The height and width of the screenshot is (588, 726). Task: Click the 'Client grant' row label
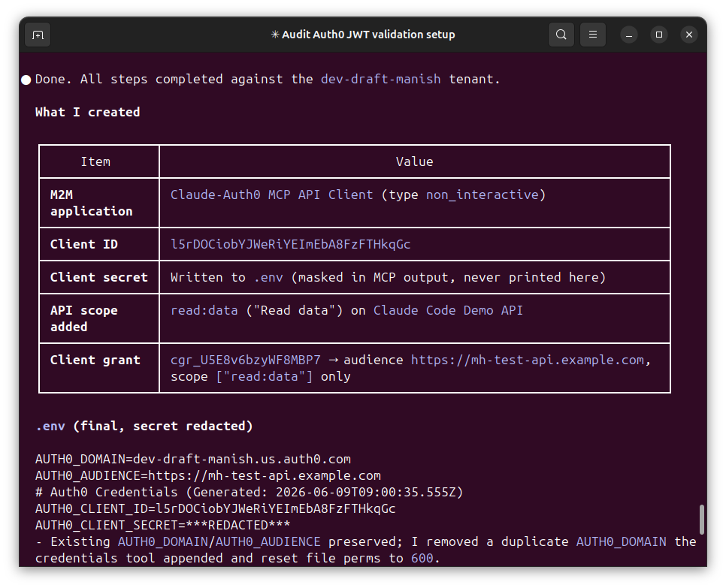[95, 360]
